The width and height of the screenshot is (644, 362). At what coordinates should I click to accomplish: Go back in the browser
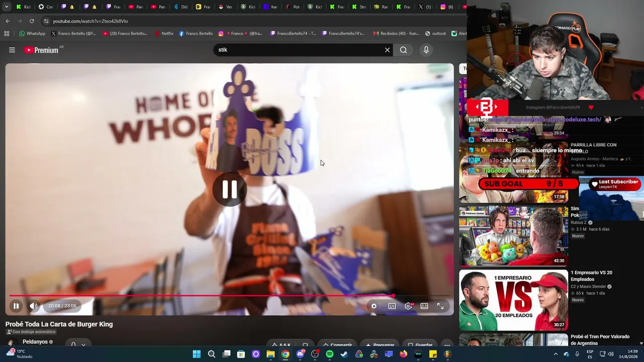tap(8, 21)
